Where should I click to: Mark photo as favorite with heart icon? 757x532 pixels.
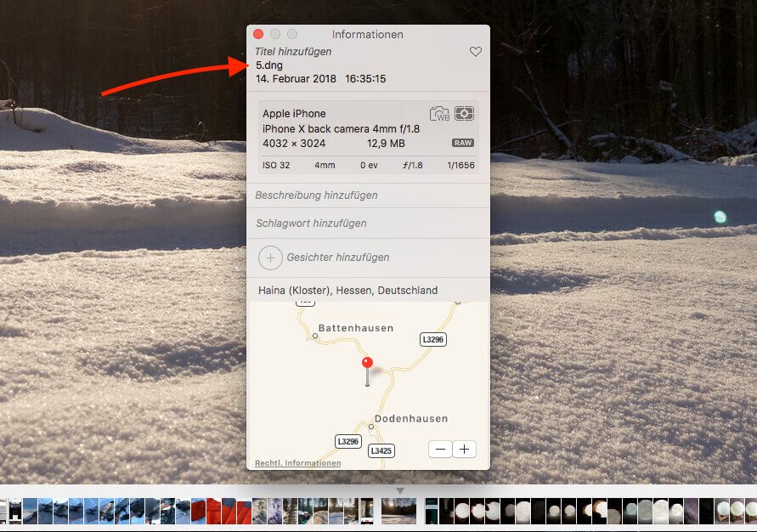(x=476, y=52)
